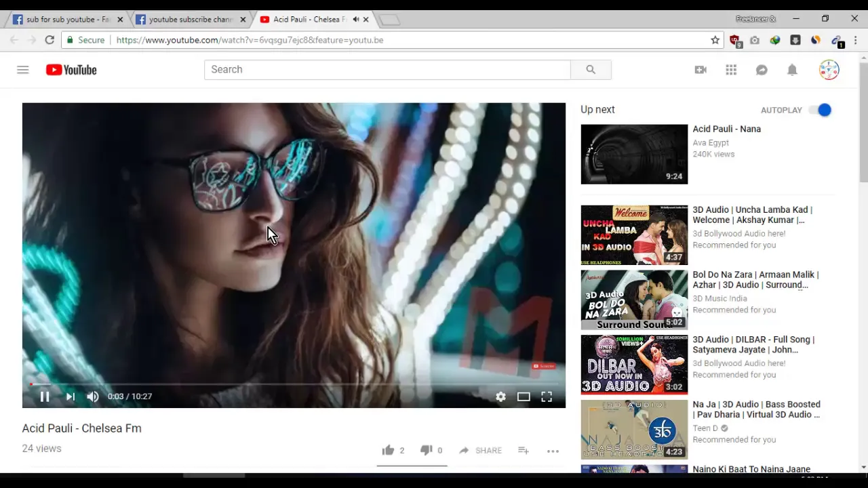868x488 pixels.
Task: Open the player settings gear
Action: pos(500,397)
